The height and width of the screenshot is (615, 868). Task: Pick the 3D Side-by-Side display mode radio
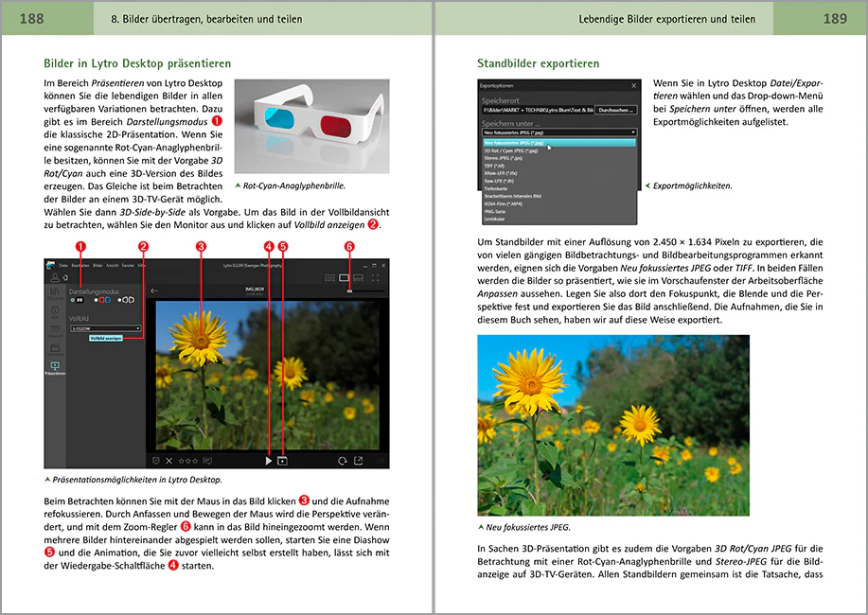click(x=126, y=300)
